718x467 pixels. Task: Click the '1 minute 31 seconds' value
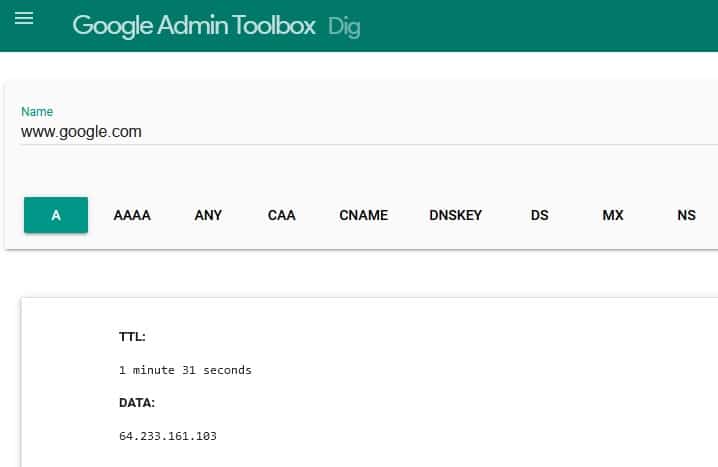click(185, 370)
